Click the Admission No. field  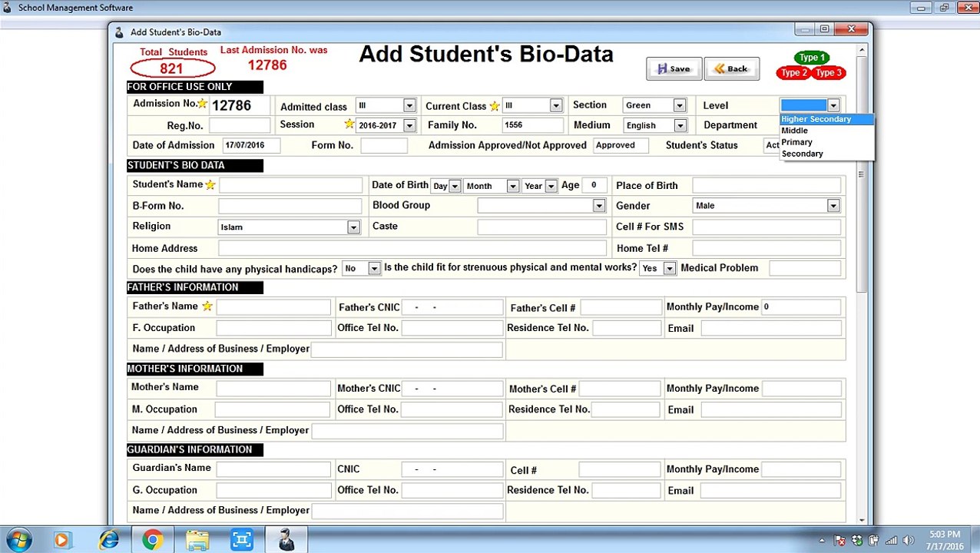240,105
